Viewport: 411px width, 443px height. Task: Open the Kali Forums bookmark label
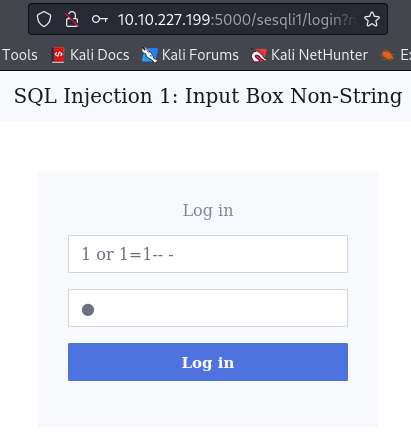point(200,55)
